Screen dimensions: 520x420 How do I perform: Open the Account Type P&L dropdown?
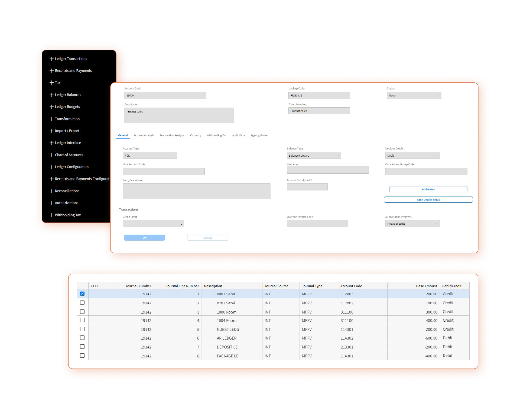pos(150,156)
